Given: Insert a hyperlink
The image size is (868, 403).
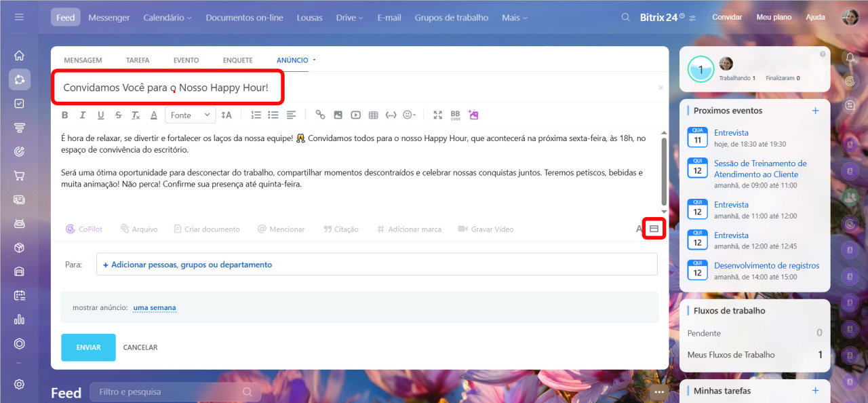Looking at the screenshot, I should pyautogui.click(x=320, y=115).
